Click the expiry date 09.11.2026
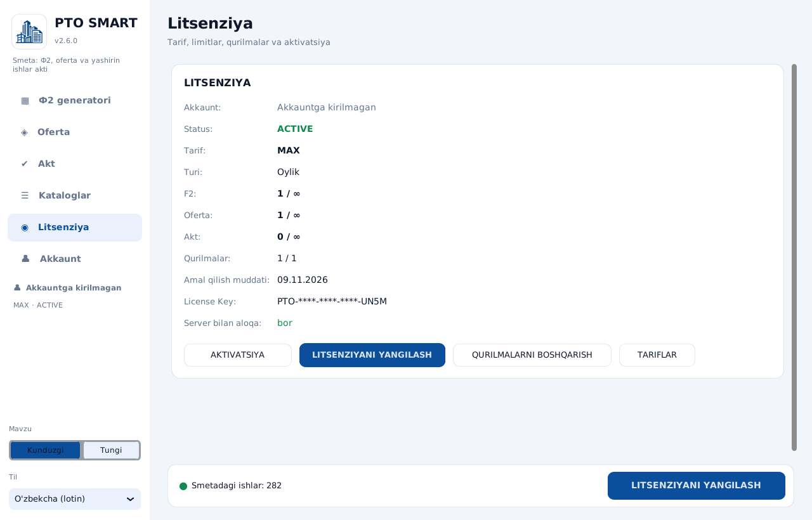This screenshot has width=812, height=520. pos(303,280)
